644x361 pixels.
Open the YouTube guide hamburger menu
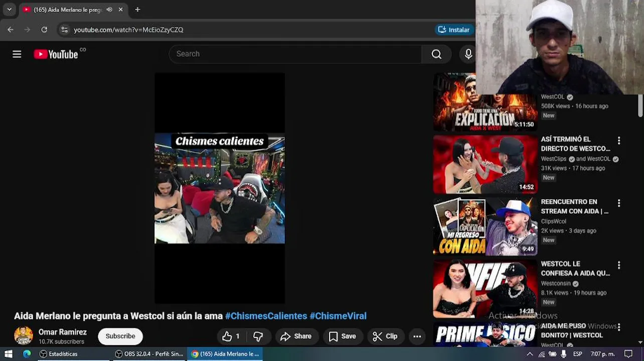point(17,54)
